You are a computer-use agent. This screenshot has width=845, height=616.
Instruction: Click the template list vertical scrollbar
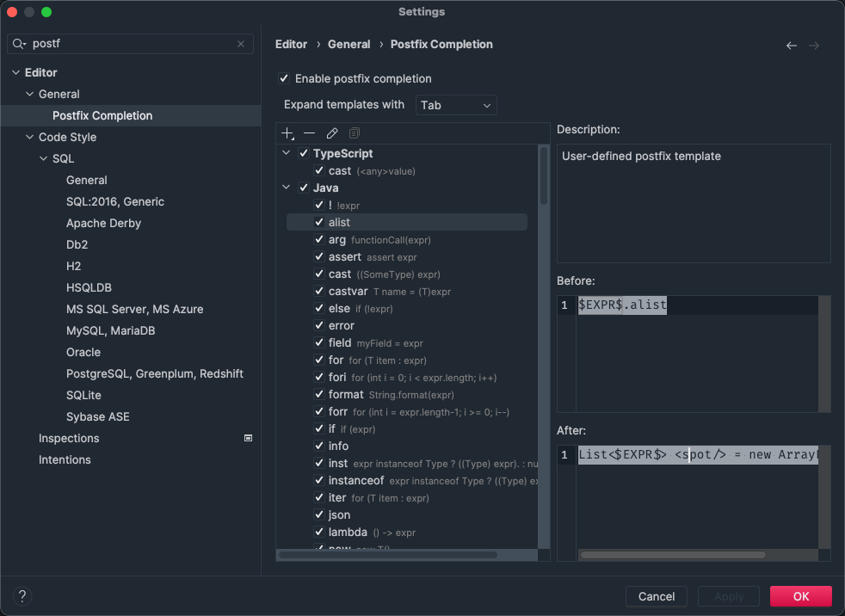(x=543, y=176)
